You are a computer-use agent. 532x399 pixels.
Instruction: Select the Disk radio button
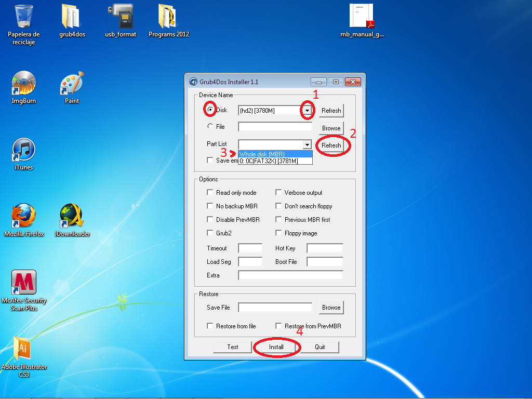pos(210,110)
